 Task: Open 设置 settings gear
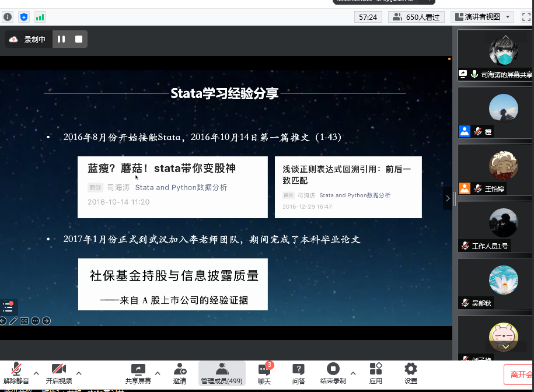[x=411, y=372]
